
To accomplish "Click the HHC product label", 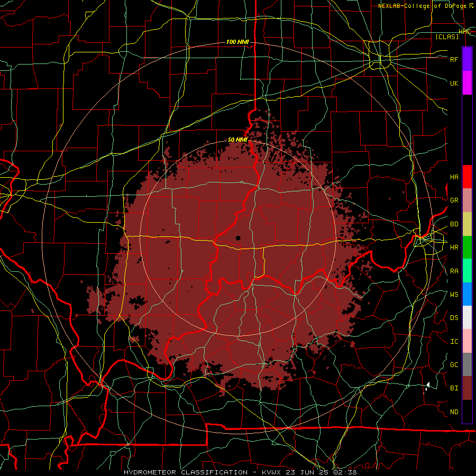I will (x=464, y=32).
